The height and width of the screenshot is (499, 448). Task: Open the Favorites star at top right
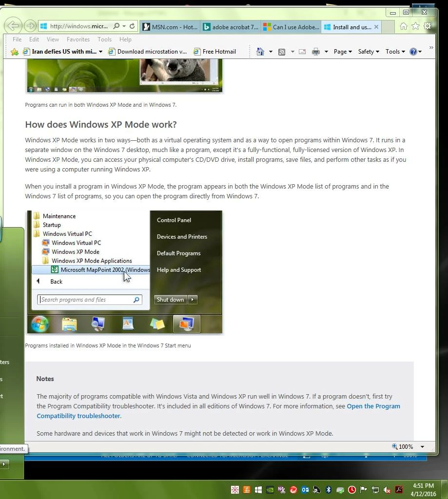415,26
